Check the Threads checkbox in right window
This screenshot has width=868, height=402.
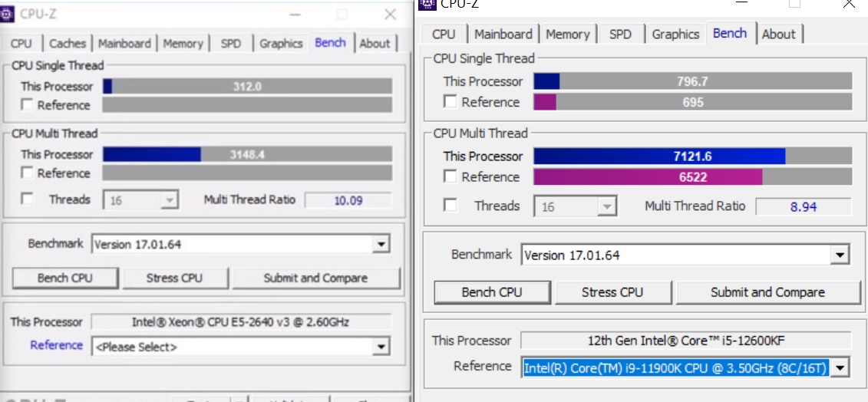(x=451, y=206)
